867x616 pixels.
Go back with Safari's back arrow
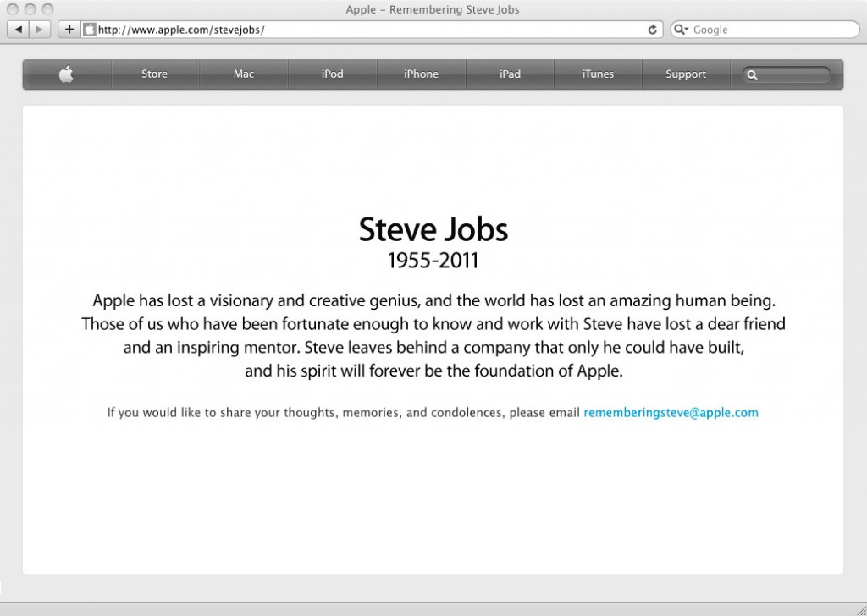18,30
